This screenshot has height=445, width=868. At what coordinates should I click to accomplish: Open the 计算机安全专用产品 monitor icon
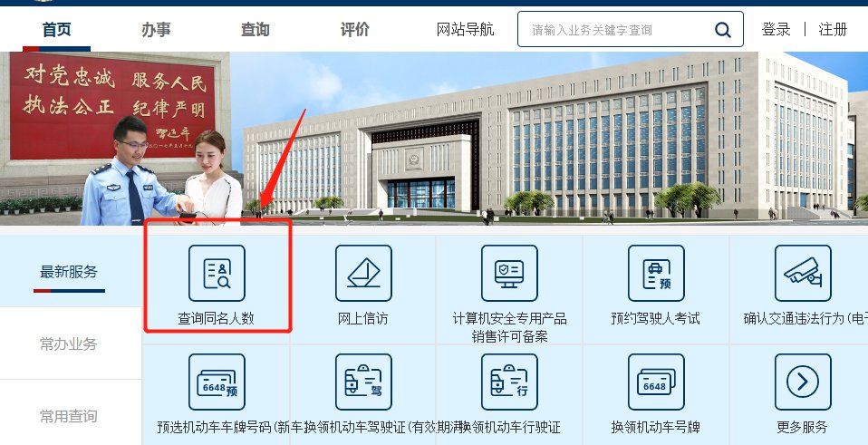coord(509,274)
